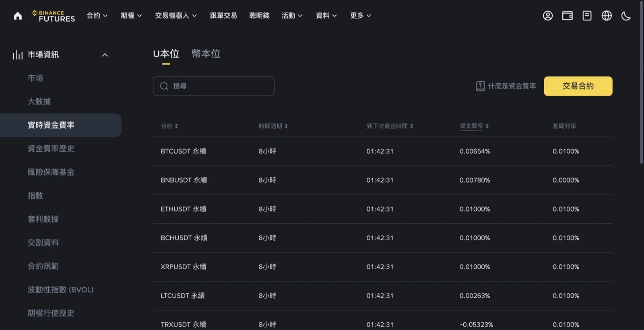Click the 市場資訊 bar chart icon
This screenshot has height=330, width=644.
(x=17, y=55)
